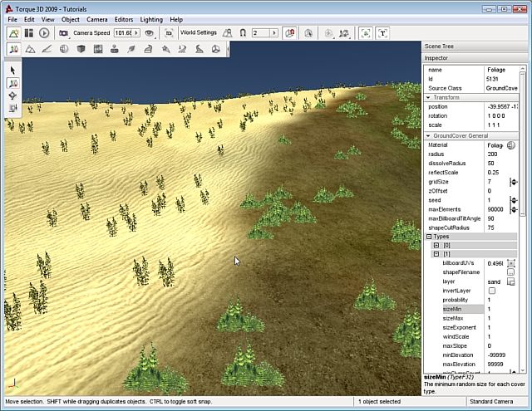Click the shapeFilename browse button
This screenshot has height=411, width=532.
click(510, 272)
